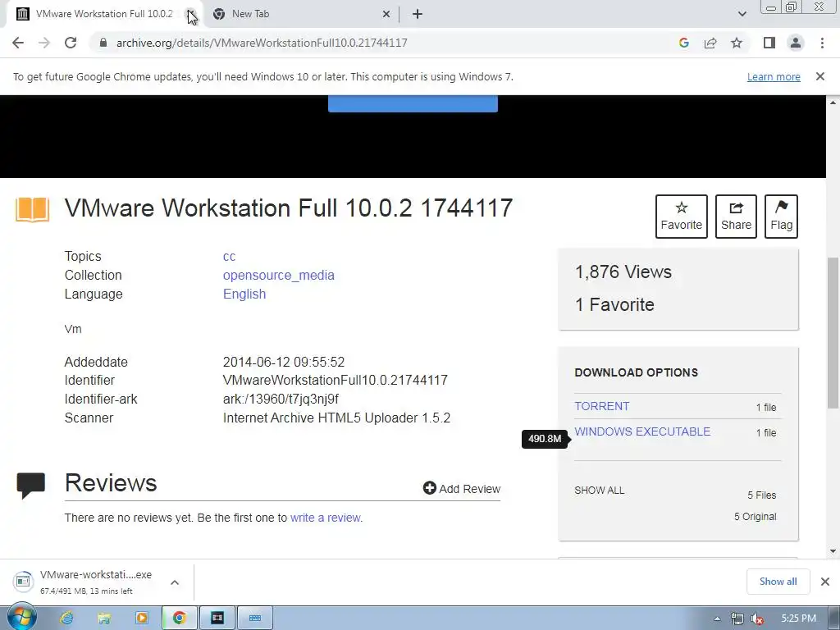The image size is (840, 630).
Task: Open the on-screen keyboard taskbar icon
Action: click(x=255, y=619)
